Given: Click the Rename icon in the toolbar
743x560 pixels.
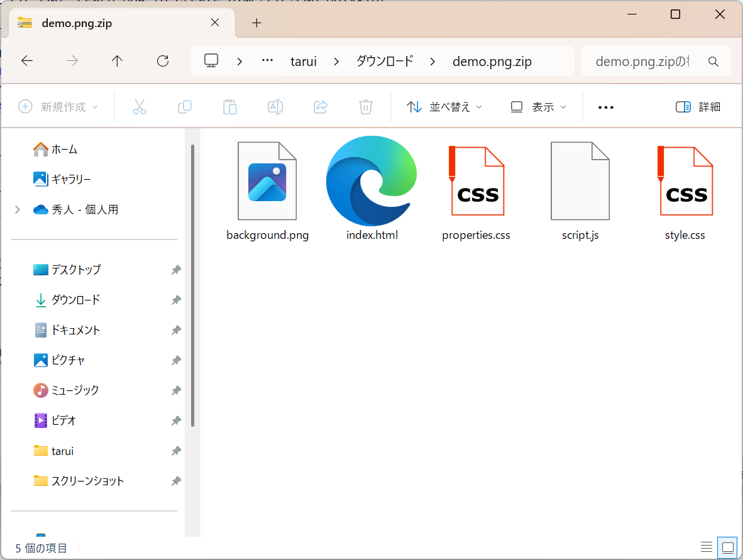Looking at the screenshot, I should pyautogui.click(x=275, y=107).
